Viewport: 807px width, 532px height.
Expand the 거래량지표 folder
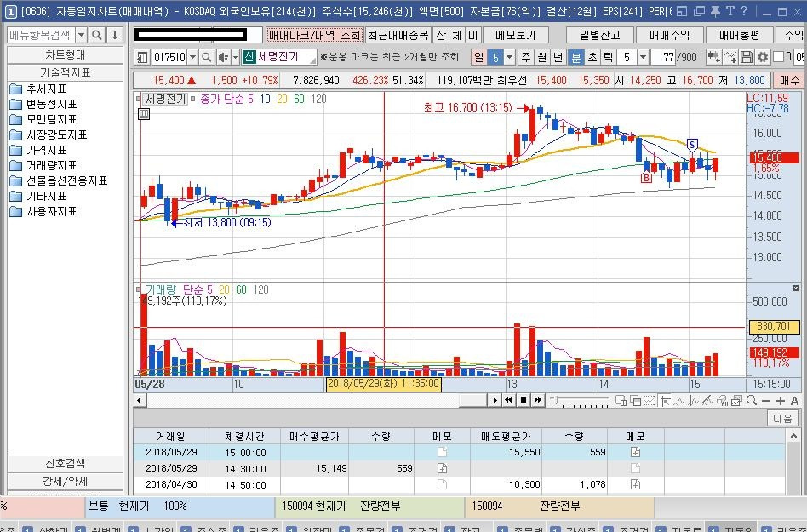click(43, 165)
